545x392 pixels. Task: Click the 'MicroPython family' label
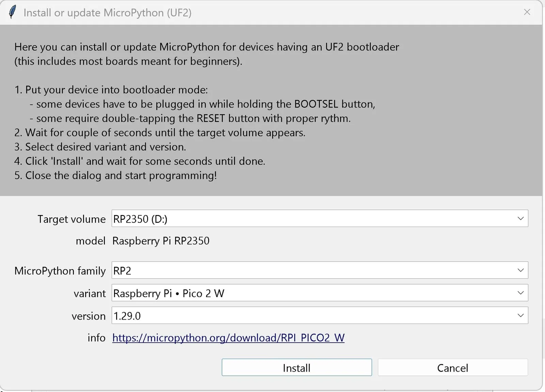pos(60,271)
